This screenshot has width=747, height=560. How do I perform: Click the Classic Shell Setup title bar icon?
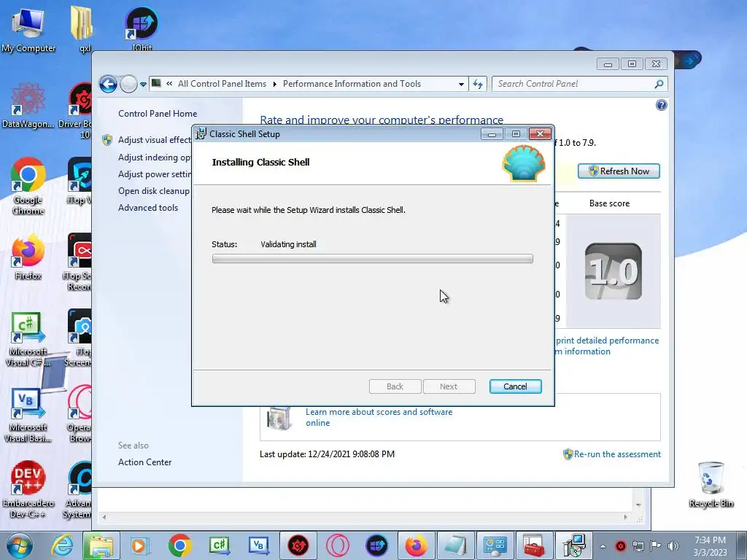(x=201, y=134)
